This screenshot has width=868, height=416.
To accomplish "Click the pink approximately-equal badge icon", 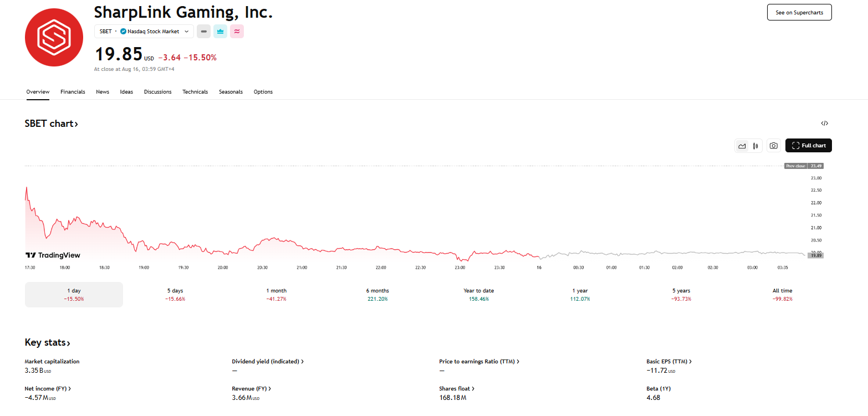I will click(x=237, y=32).
